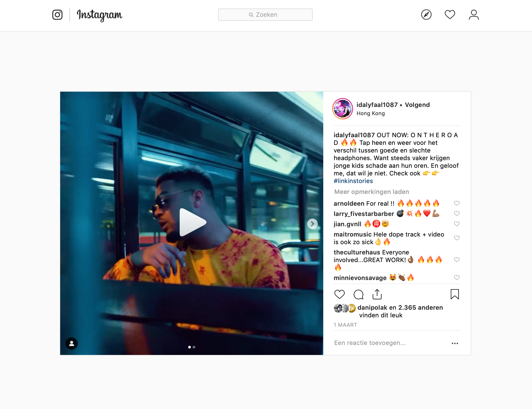Image resolution: width=532 pixels, height=409 pixels.
Task: Click the Zoeken search field
Action: tap(265, 15)
